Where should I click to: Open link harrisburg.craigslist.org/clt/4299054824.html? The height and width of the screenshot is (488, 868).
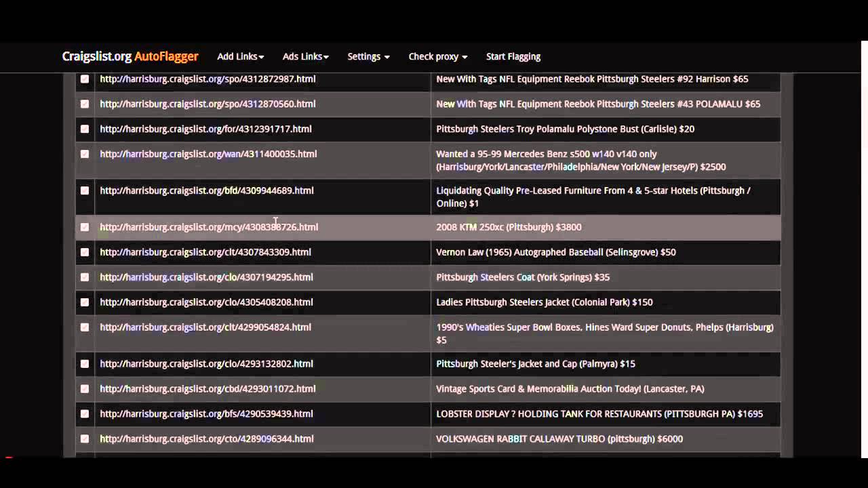(205, 328)
